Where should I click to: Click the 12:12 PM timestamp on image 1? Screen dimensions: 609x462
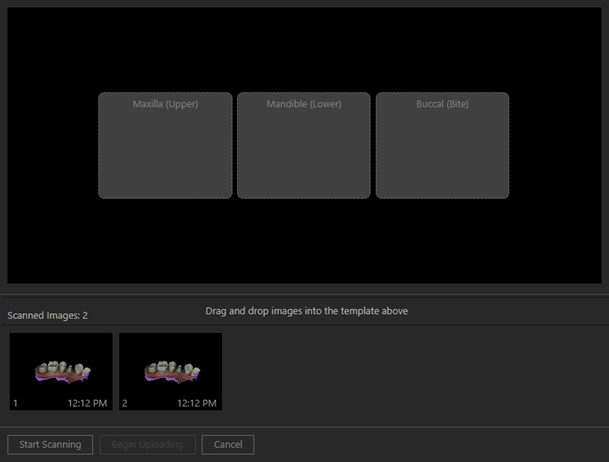coord(88,402)
